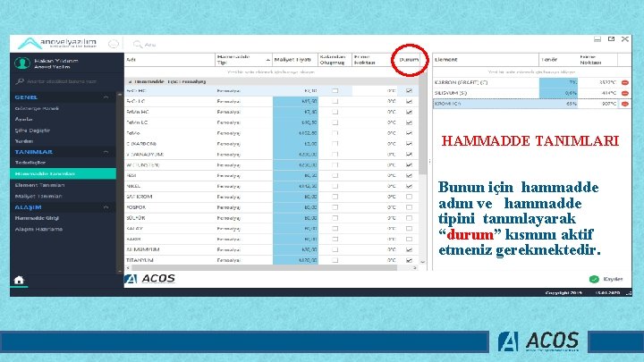644x362 pixels.
Task: Click the KROM (Cr) tenör value cell
Action: point(558,104)
